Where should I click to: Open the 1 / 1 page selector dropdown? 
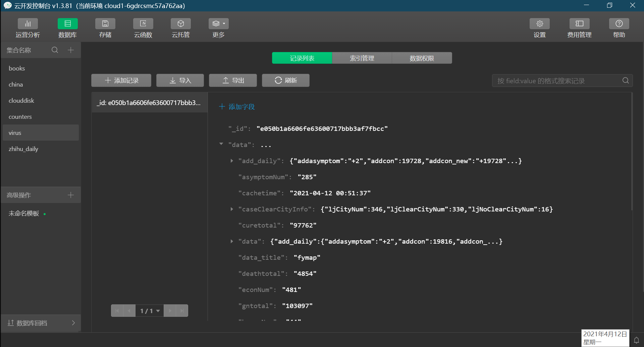pyautogui.click(x=150, y=311)
